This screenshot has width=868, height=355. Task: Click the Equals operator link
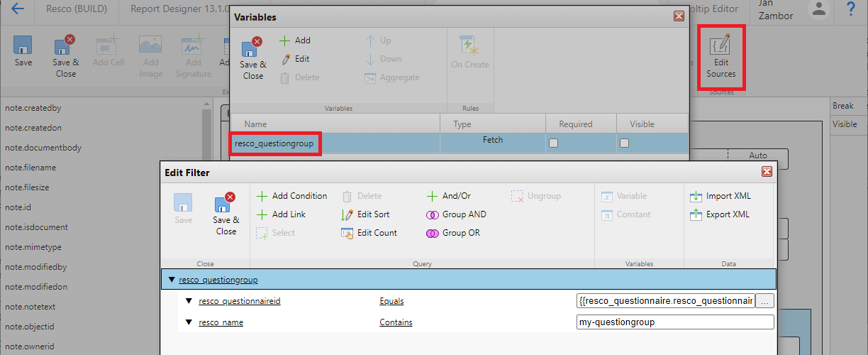coord(391,301)
